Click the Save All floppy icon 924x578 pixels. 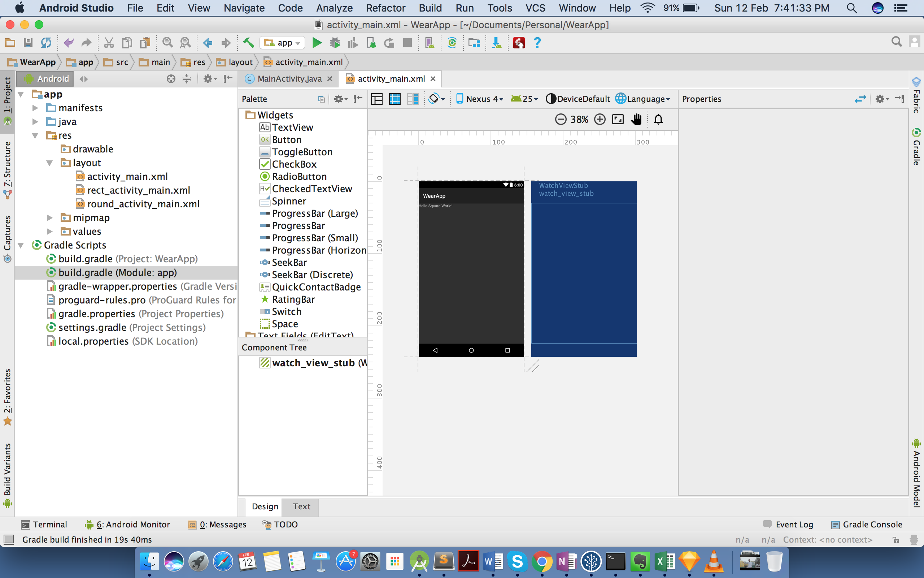[28, 43]
